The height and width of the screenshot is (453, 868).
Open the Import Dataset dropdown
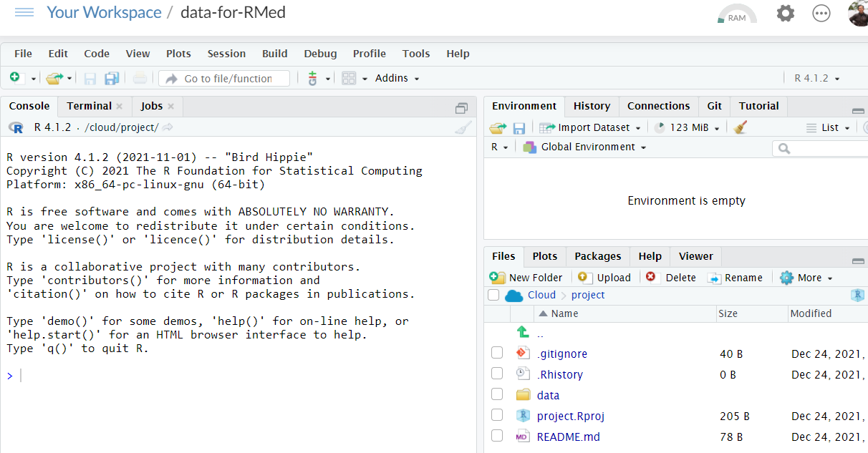pos(594,127)
